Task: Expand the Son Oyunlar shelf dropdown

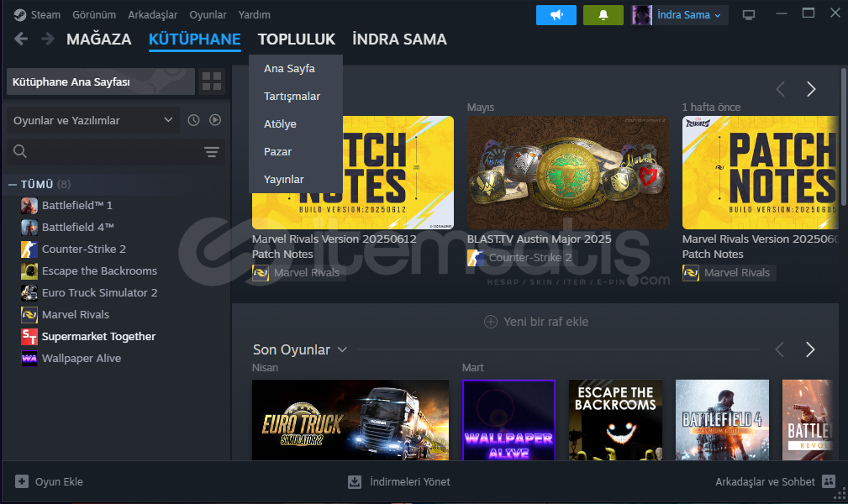Action: point(342,350)
